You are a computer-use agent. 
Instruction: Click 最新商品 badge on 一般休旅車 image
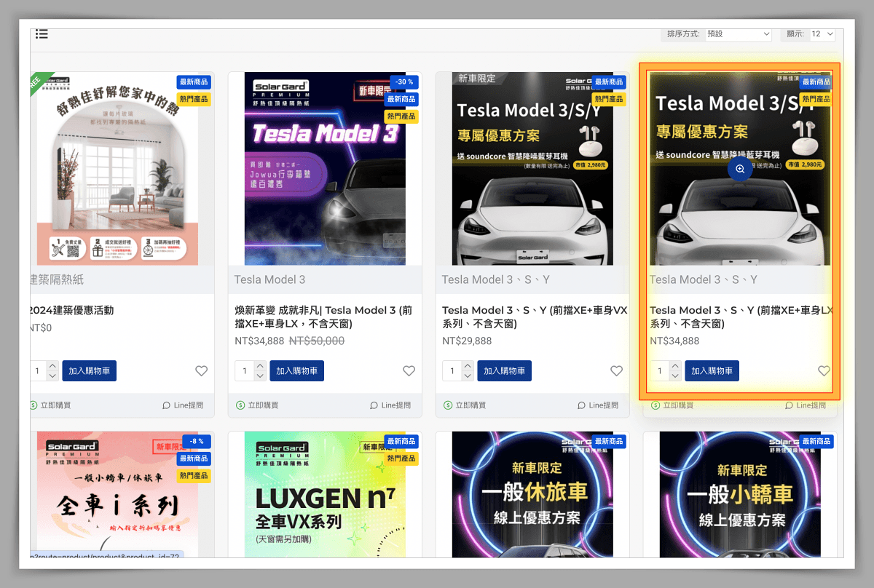click(x=609, y=441)
